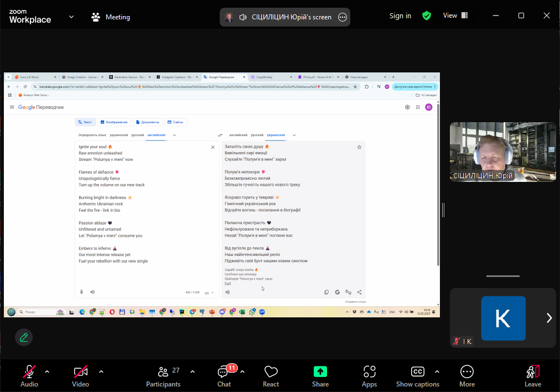The width and height of the screenshot is (560, 392).
Task: Bookmark the page with the address bar star
Action: click(355, 87)
